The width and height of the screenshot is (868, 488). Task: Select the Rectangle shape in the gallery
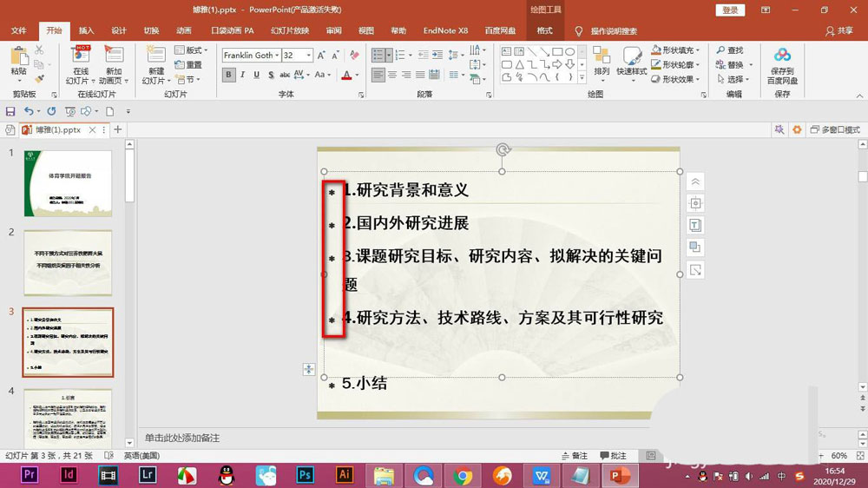click(x=557, y=51)
